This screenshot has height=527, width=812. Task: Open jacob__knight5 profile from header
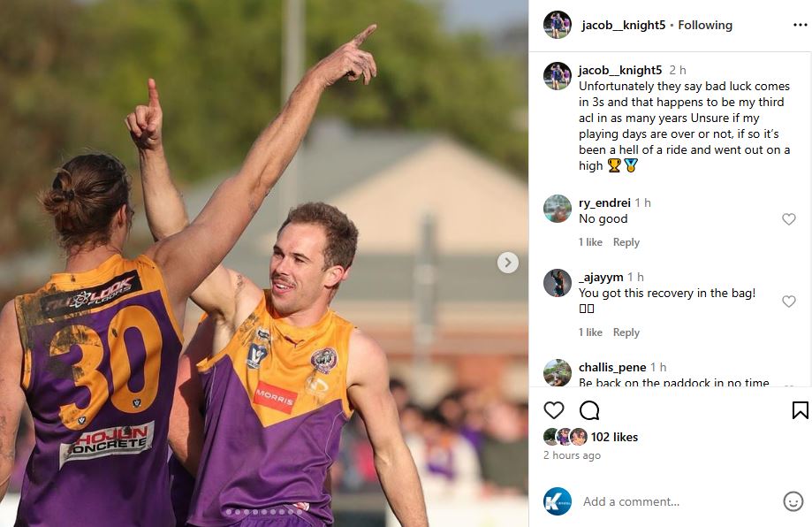point(624,25)
